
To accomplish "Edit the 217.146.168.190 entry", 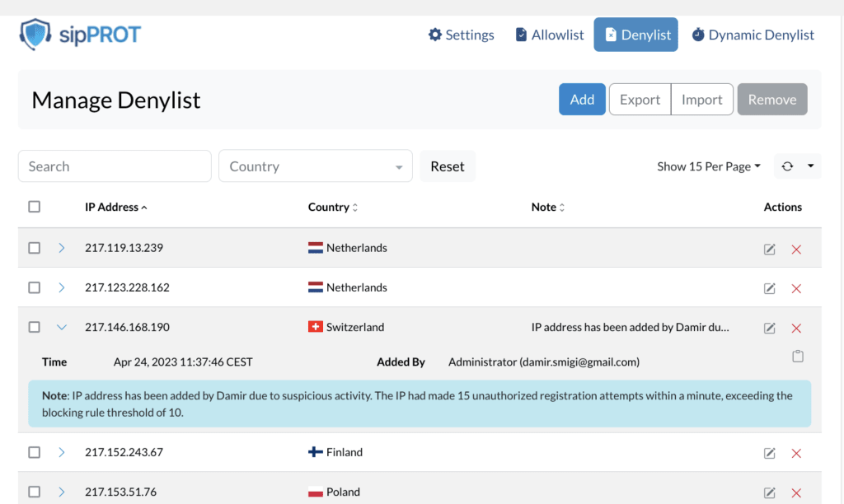I will pyautogui.click(x=770, y=328).
